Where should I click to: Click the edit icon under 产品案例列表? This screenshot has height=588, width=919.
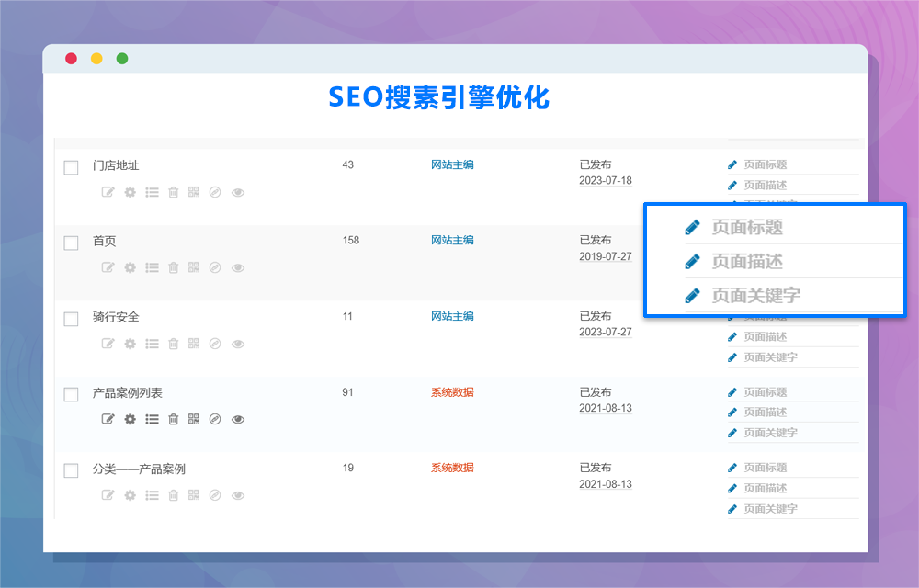coord(108,419)
